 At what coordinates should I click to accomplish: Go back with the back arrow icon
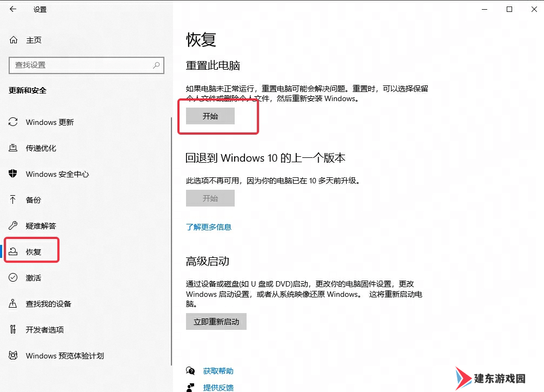tap(13, 9)
